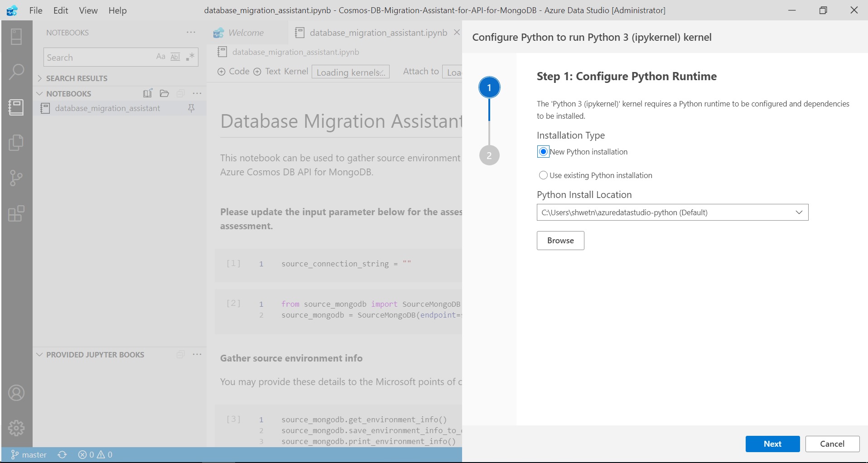Click code cell 3 get_environment_info line

(x=364, y=420)
